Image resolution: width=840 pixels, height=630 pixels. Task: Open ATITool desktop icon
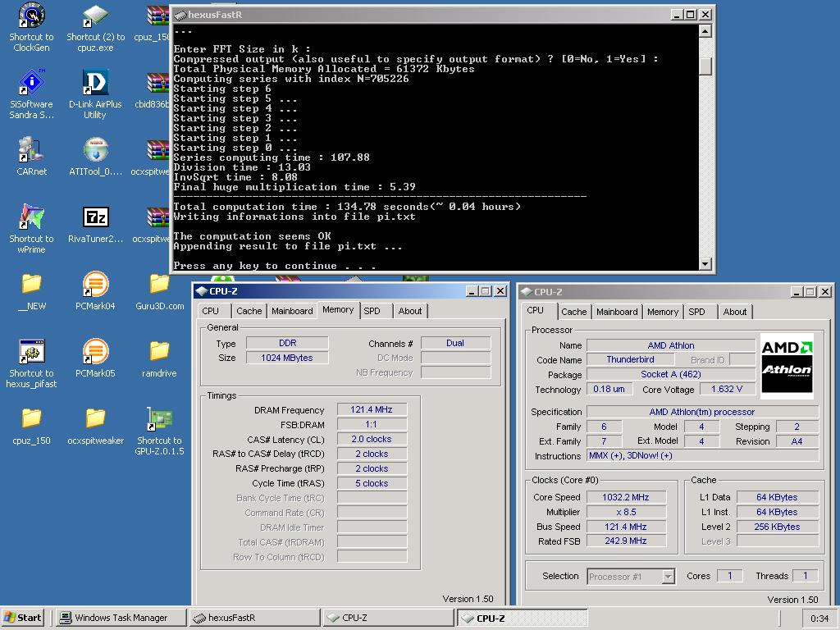pyautogui.click(x=95, y=150)
